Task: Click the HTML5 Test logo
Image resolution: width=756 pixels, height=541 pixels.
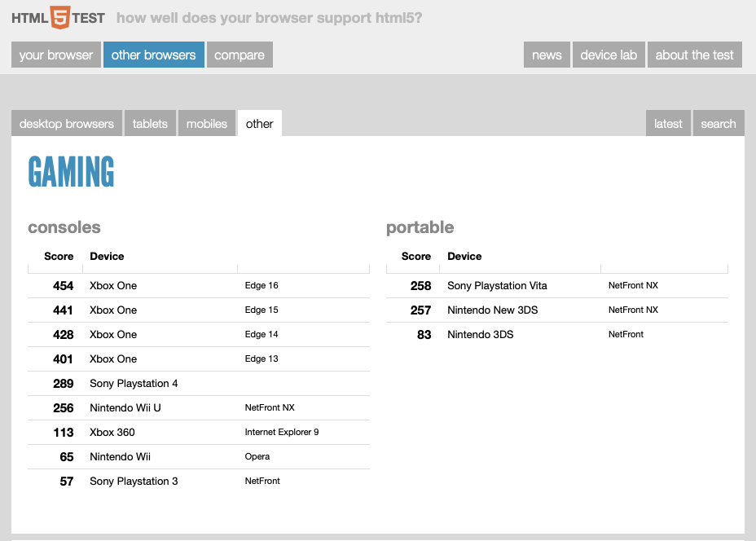Action: click(59, 18)
